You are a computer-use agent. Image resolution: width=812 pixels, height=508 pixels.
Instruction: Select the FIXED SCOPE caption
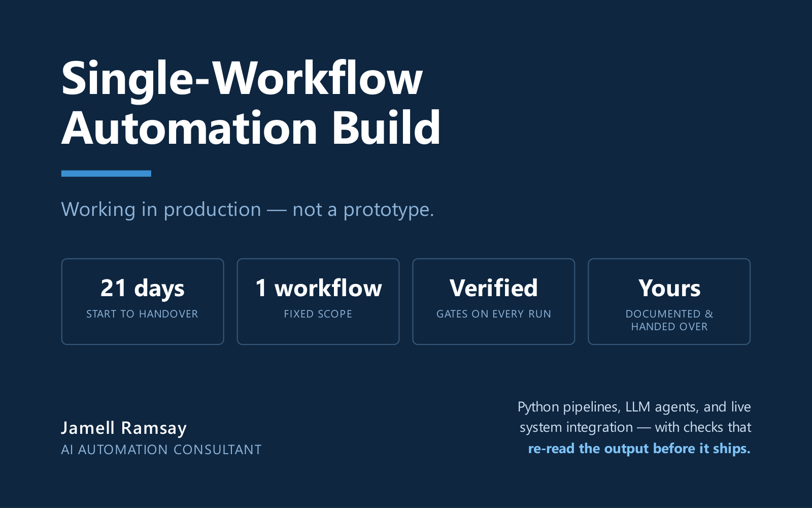318,314
